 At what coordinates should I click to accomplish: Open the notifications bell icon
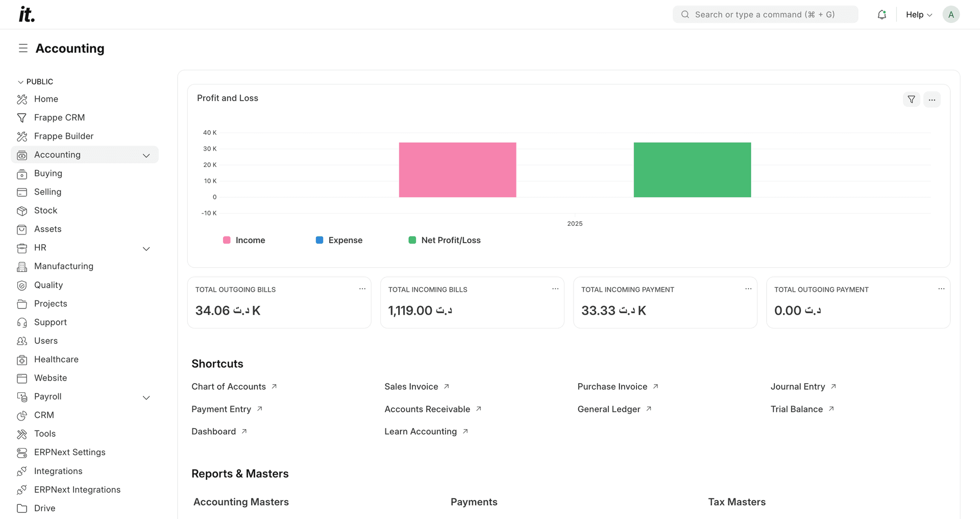click(881, 14)
